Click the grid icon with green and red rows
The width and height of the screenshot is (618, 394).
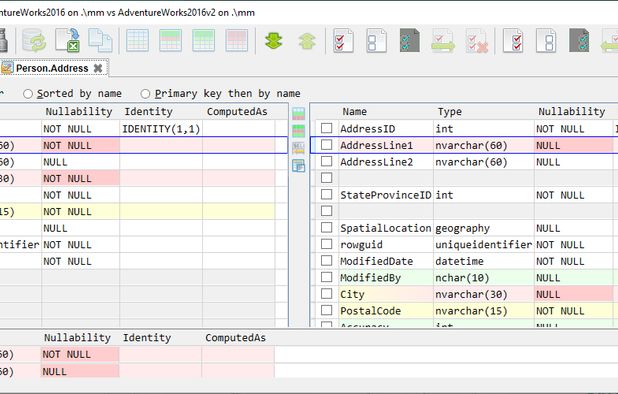(x=171, y=40)
